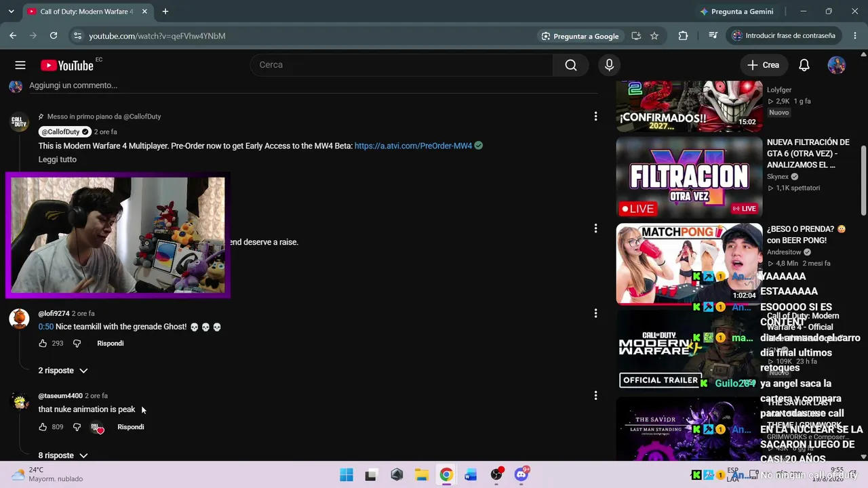
Task: Open Discord from the taskbar
Action: point(521,474)
